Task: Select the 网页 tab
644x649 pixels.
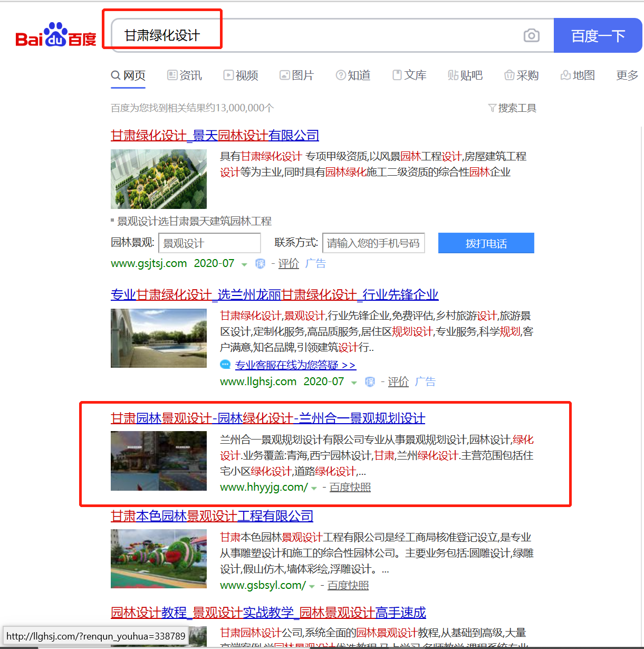Action: coord(128,75)
